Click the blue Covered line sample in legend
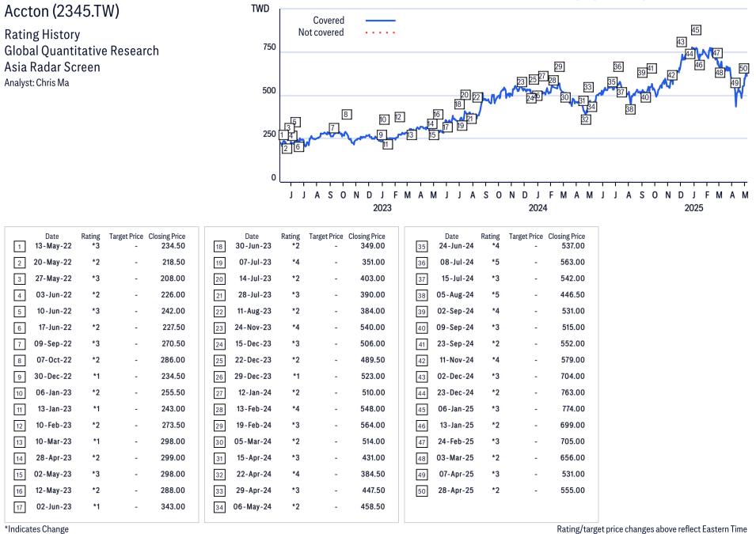This screenshot has height=534, width=756. point(381,21)
